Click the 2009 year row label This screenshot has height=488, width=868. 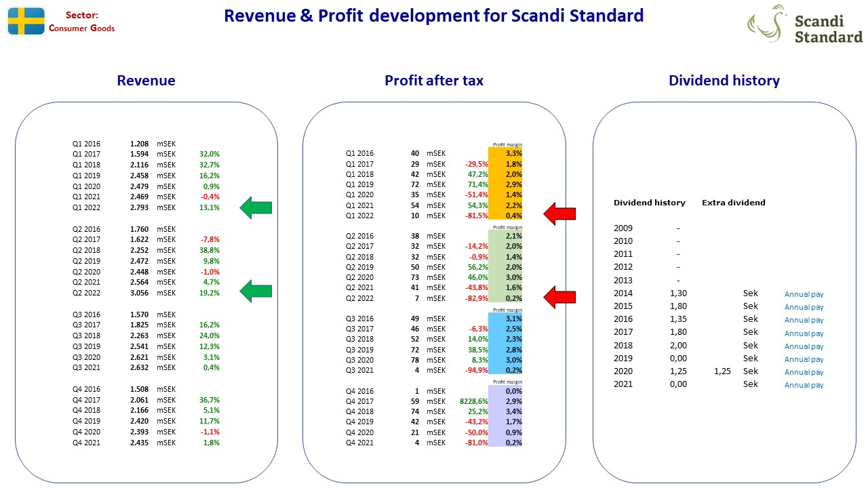point(623,228)
